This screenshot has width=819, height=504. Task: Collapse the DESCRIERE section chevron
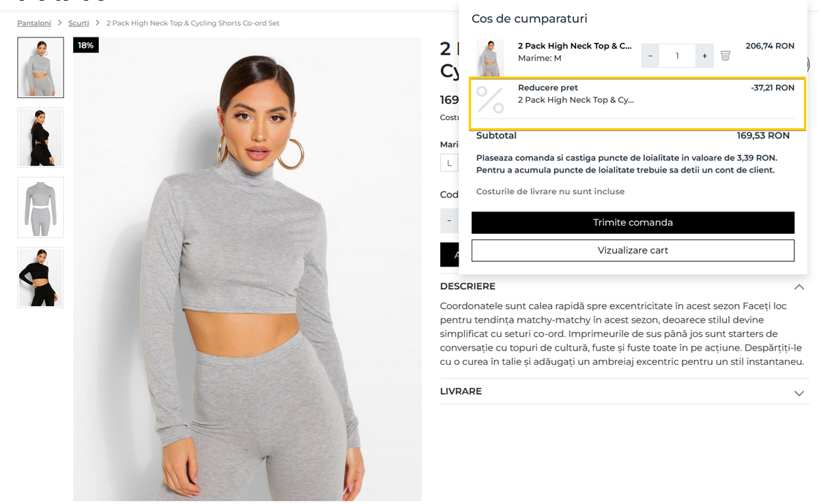click(x=799, y=286)
